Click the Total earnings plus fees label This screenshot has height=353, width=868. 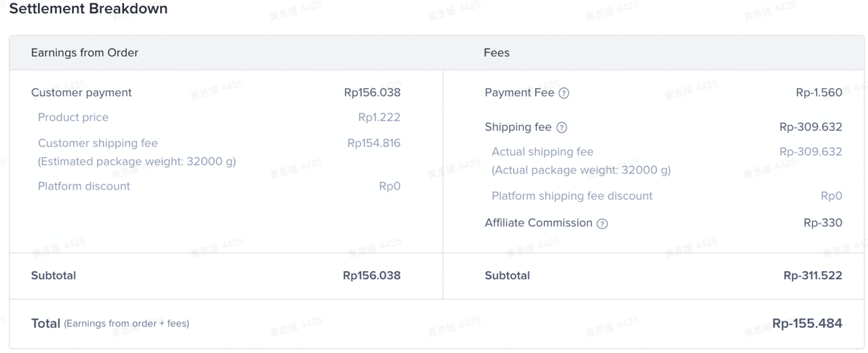110,324
